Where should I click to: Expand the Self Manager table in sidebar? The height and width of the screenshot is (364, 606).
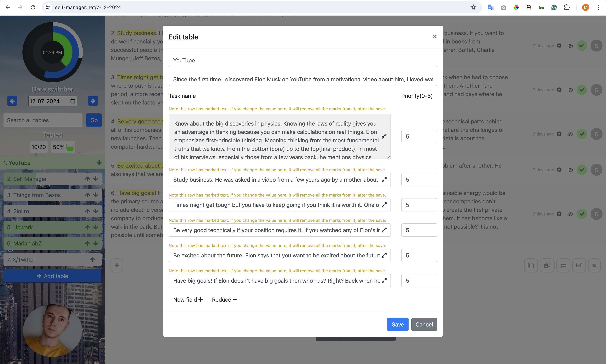(96, 179)
